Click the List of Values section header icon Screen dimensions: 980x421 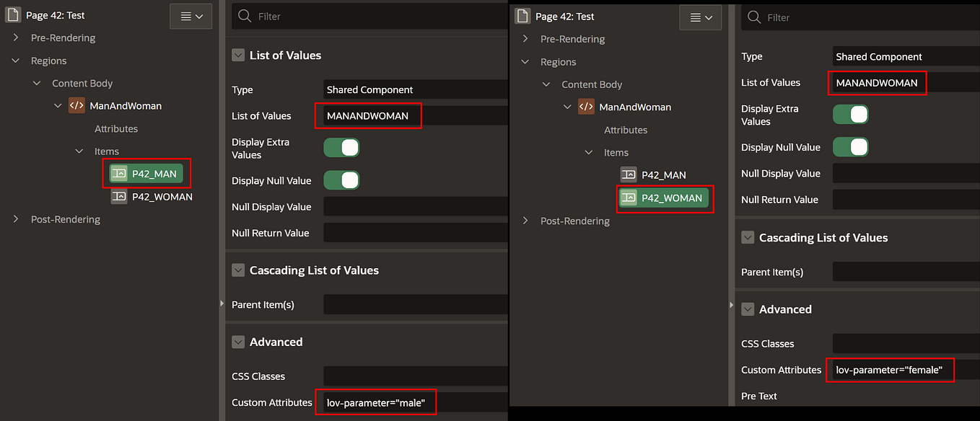(x=237, y=55)
